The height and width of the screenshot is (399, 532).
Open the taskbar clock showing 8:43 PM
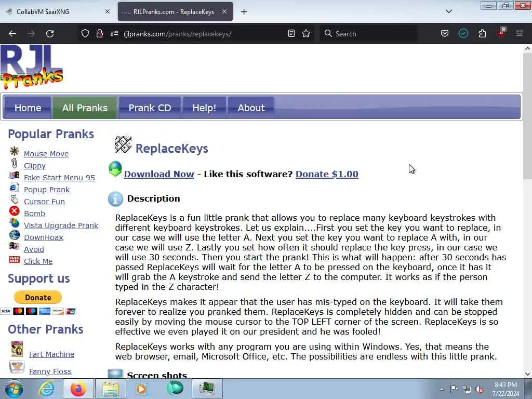pos(506,389)
